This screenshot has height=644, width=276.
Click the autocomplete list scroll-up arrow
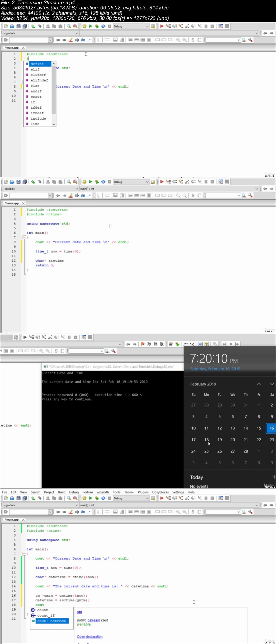coord(54,64)
